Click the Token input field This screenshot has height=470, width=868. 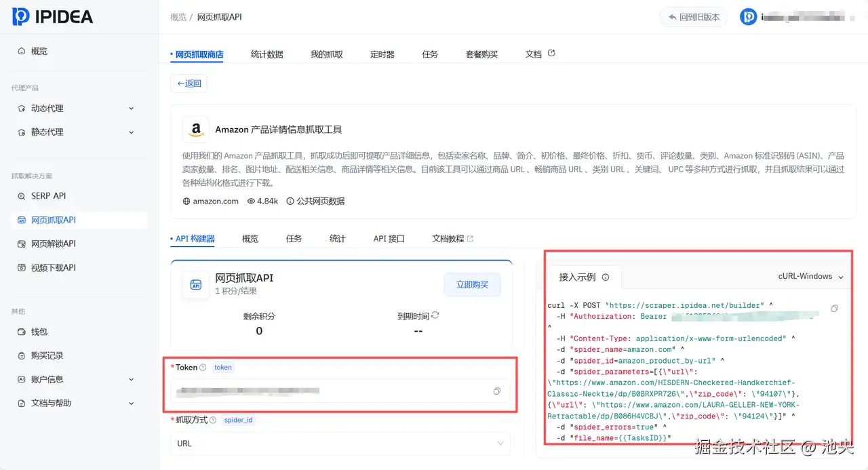340,391
